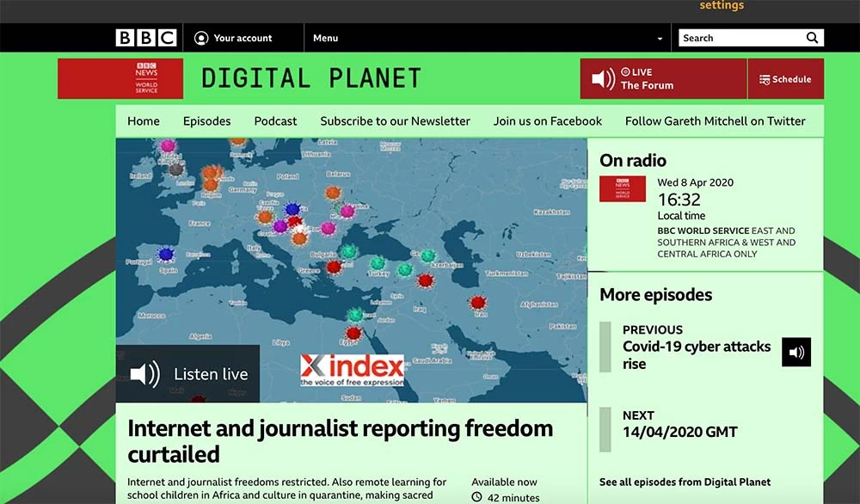Click the Wed 8 Apr 2020 date
Screen dimensions: 860x504
pos(696,182)
